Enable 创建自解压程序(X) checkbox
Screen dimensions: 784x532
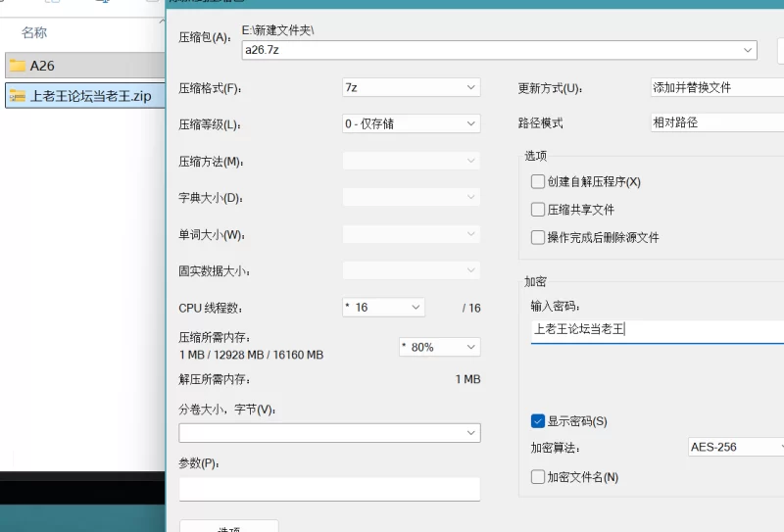pos(537,181)
